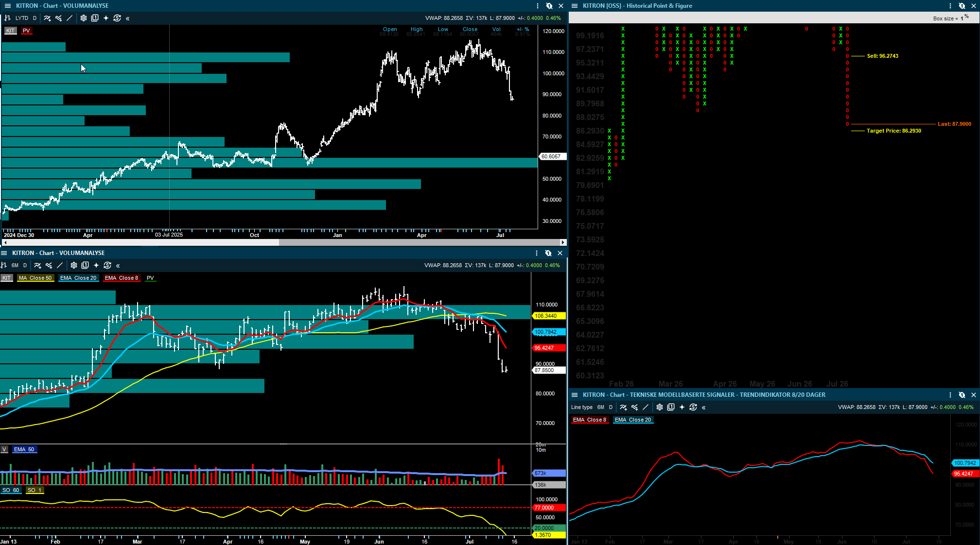Image resolution: width=980 pixels, height=545 pixels.
Task: Open 6M period selector in TRENDINDIKATOR chart
Action: tap(601, 407)
